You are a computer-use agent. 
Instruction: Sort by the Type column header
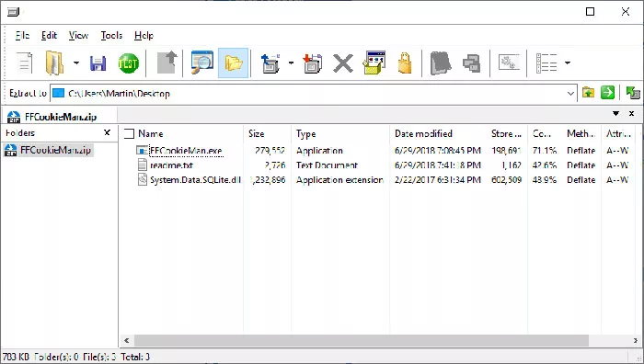[306, 134]
